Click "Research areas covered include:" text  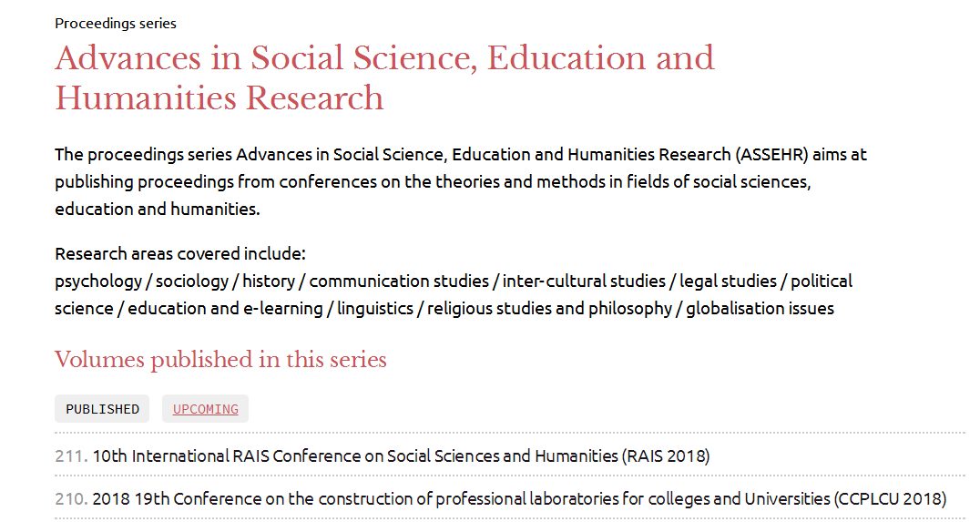180,253
